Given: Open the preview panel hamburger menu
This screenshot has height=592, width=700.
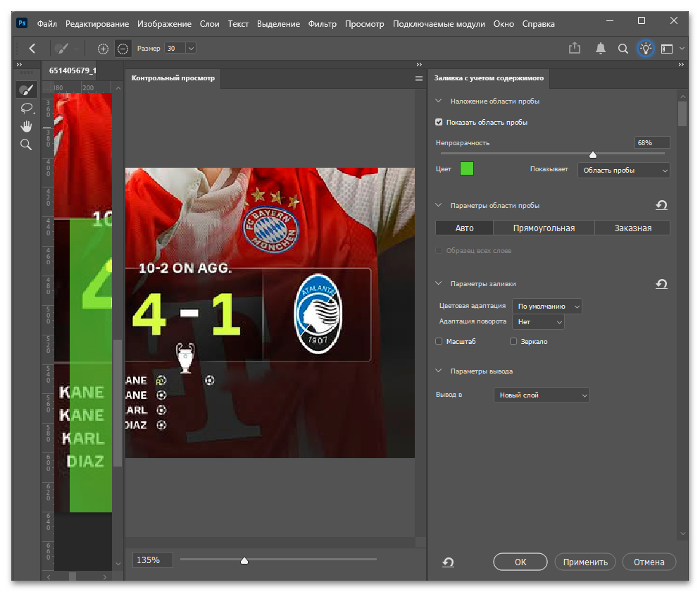Looking at the screenshot, I should (419, 78).
